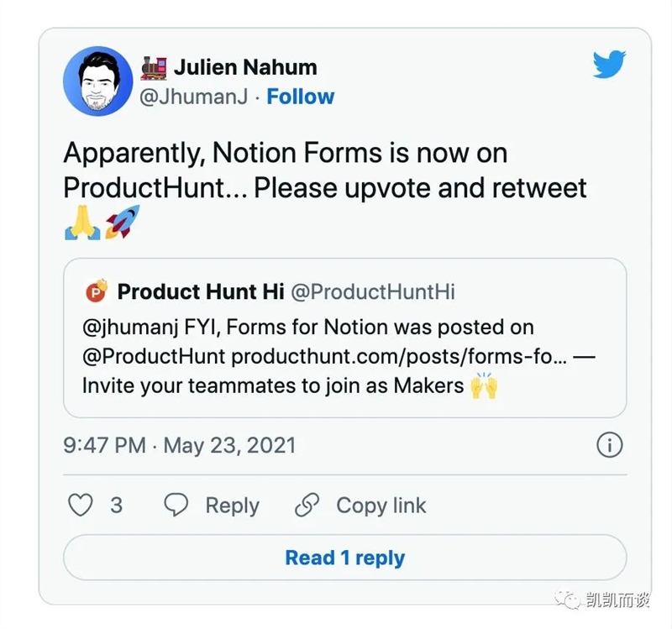Screen dimensions: 672x629
Task: Open the tweet info circle icon
Action: (x=610, y=445)
